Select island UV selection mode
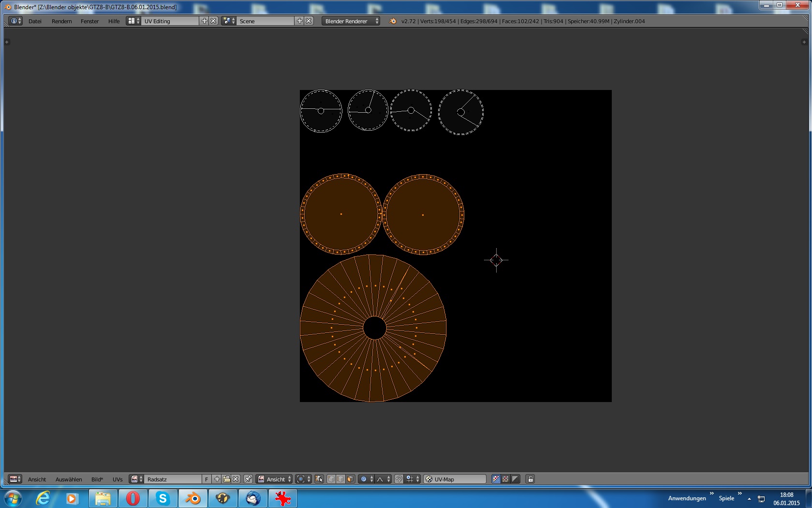Screen dimensions: 812x508 tap(350, 479)
